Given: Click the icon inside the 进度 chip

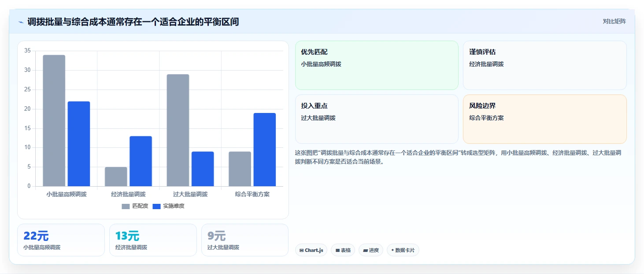Looking at the screenshot, I should click(365, 251).
